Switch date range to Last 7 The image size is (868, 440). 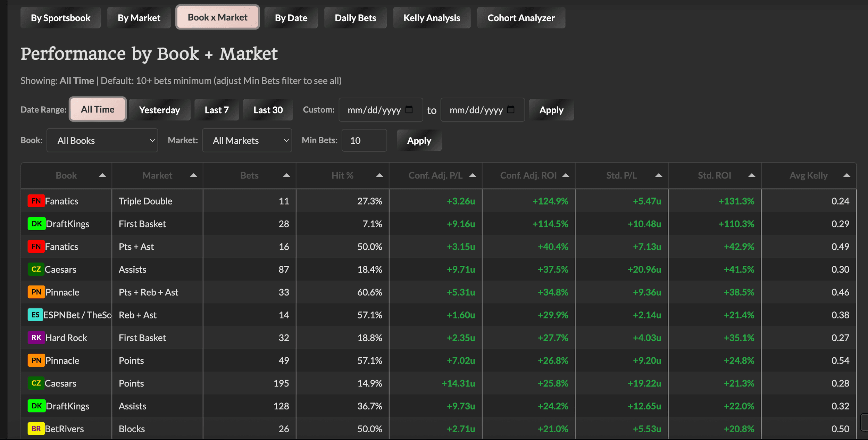tap(217, 110)
